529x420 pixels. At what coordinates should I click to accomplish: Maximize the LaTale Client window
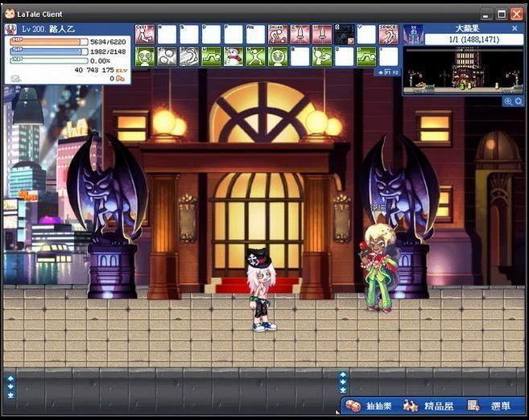[x=502, y=14]
